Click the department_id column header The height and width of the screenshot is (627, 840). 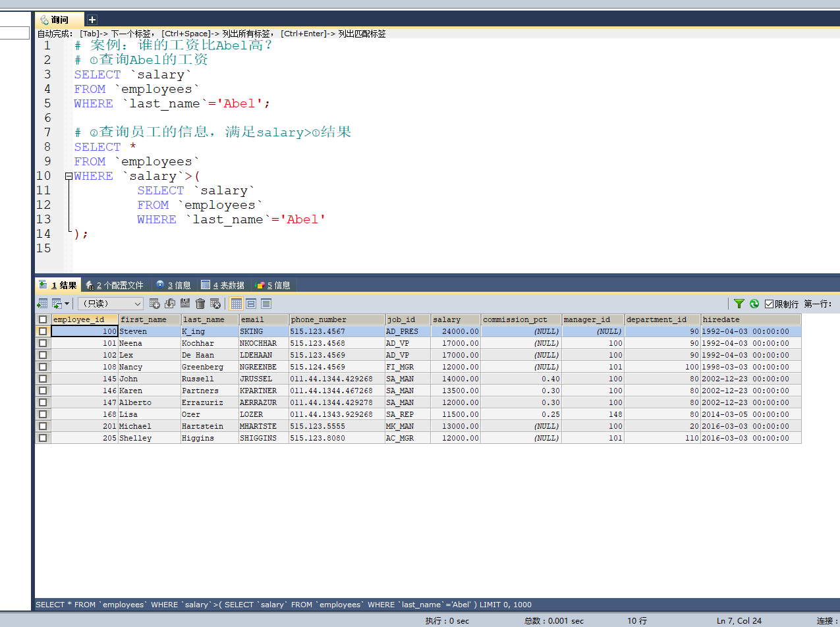[x=663, y=319]
